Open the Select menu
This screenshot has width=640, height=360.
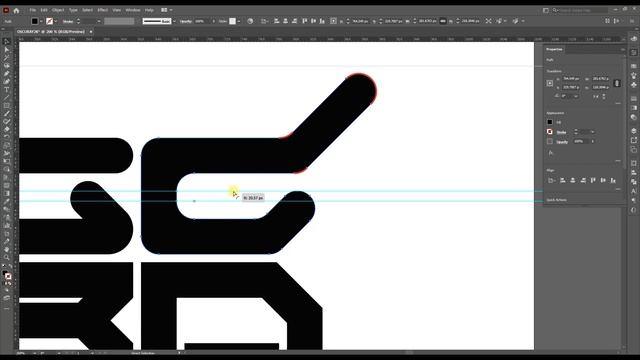[x=87, y=10]
